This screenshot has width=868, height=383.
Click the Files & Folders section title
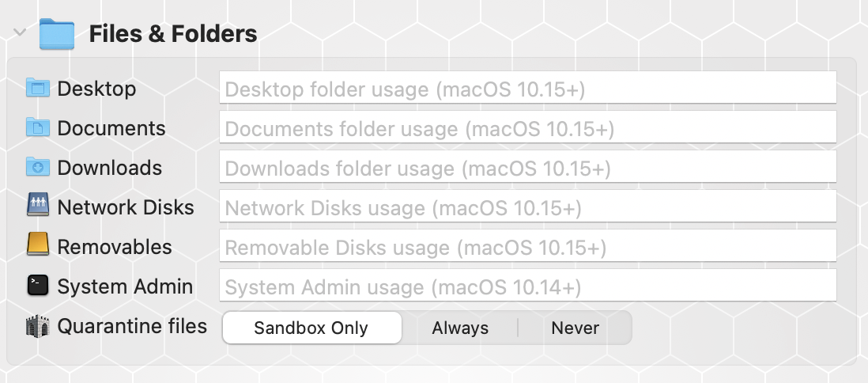[x=173, y=34]
